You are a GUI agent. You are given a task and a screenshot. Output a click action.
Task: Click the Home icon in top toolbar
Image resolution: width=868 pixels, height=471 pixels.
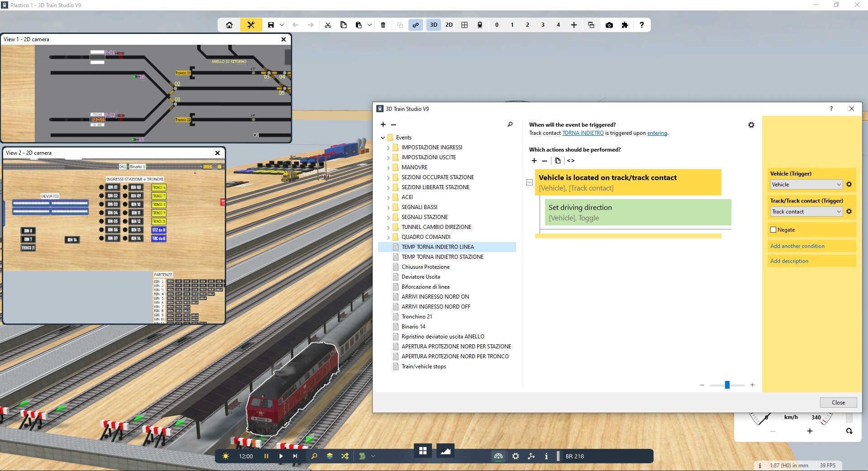coord(229,25)
